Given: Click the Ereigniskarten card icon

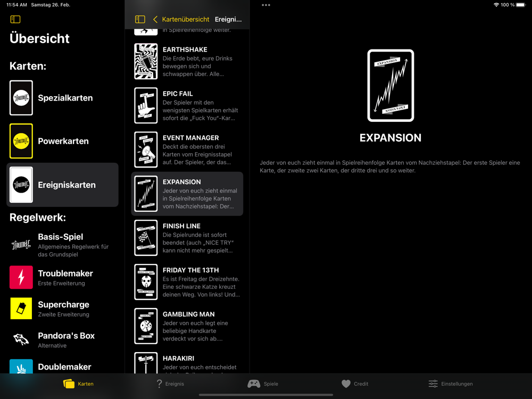Looking at the screenshot, I should (x=21, y=185).
